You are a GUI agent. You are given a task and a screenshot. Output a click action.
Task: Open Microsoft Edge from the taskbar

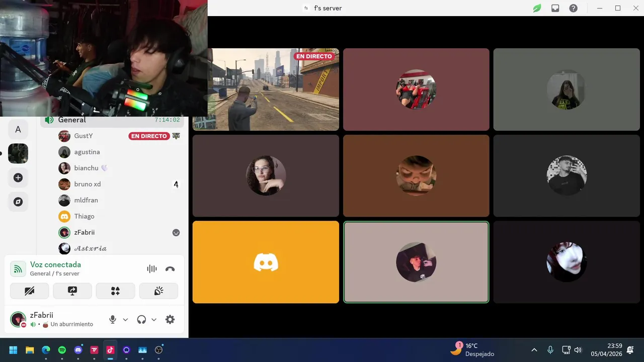pos(46,350)
